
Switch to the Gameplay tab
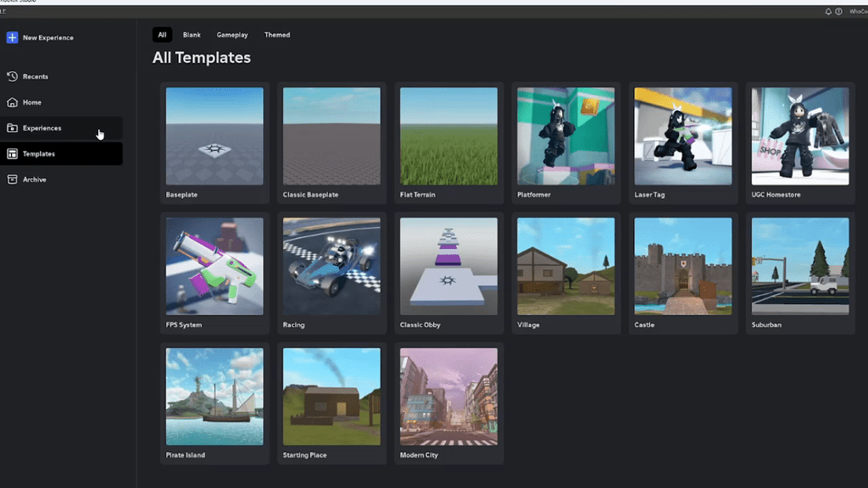pos(232,35)
